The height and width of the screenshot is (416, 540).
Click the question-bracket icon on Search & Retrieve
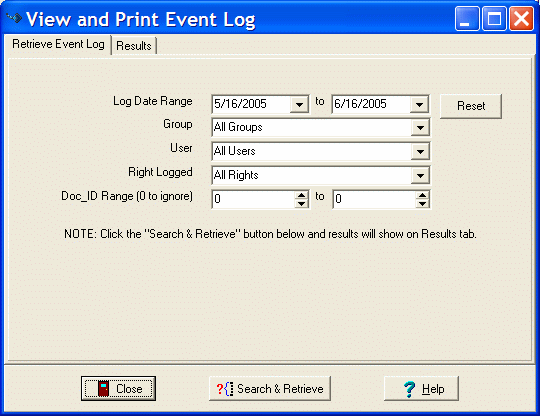click(225, 389)
